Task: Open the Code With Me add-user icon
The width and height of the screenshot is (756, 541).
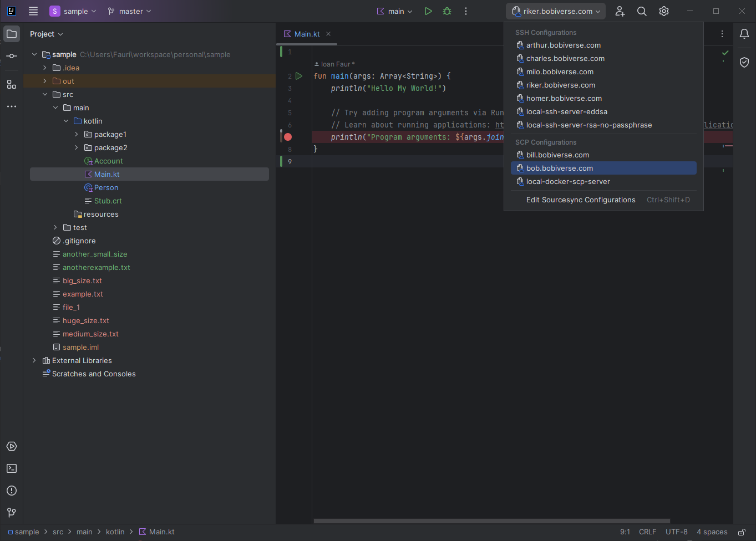Action: [620, 11]
